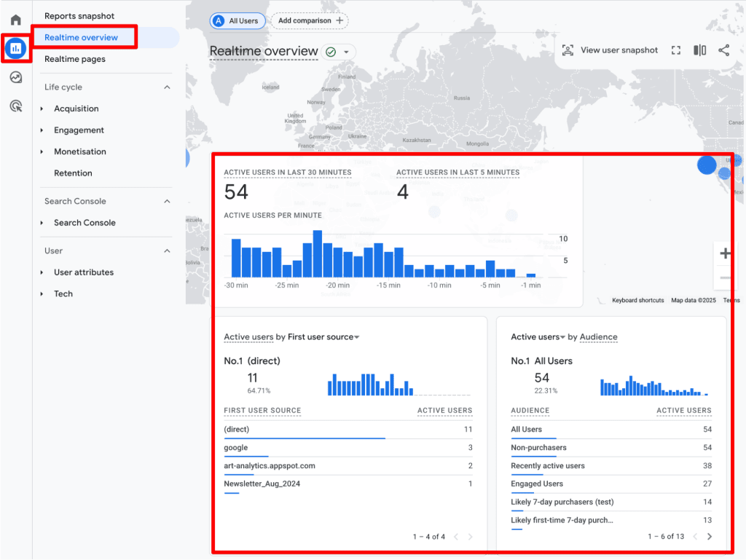Click the AUDIENCE column header
The width and height of the screenshot is (746, 560).
coord(530,410)
